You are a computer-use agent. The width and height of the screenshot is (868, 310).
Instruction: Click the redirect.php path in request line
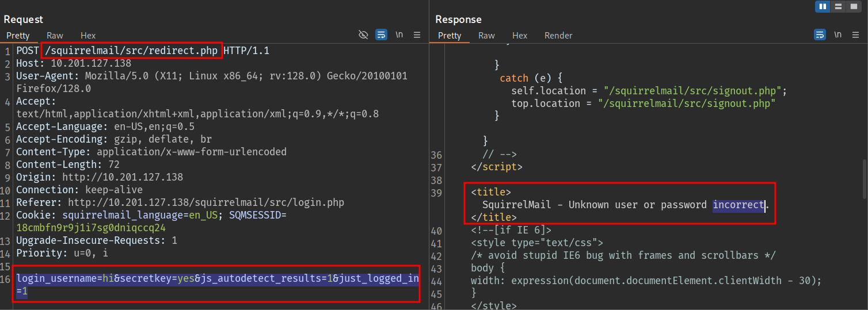tap(131, 51)
